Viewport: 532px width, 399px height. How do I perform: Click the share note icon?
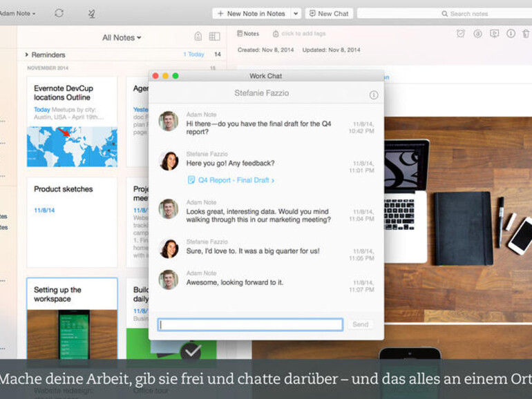click(477, 33)
